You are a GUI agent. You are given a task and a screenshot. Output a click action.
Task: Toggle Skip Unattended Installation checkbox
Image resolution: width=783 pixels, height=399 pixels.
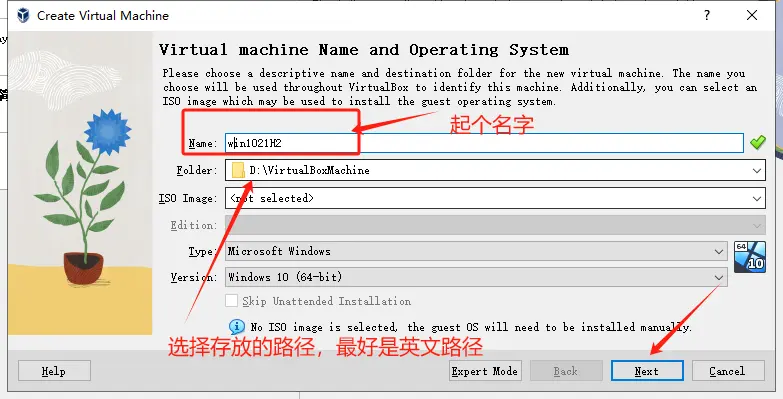[231, 301]
